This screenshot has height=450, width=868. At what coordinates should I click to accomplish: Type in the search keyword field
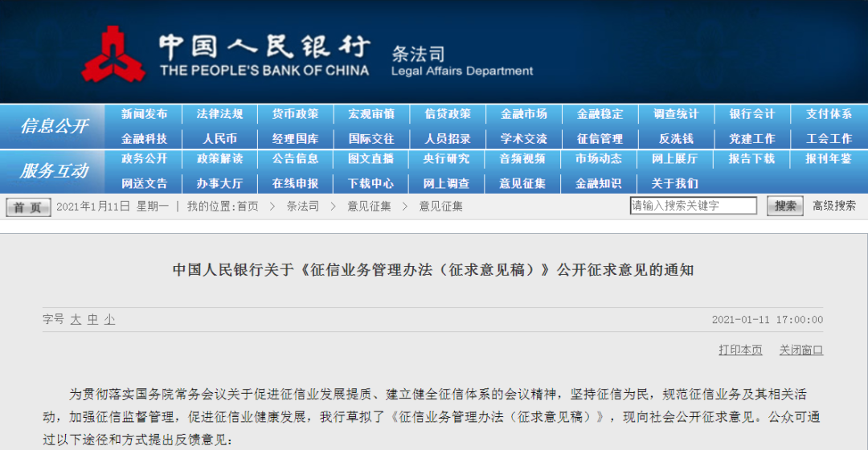(693, 207)
